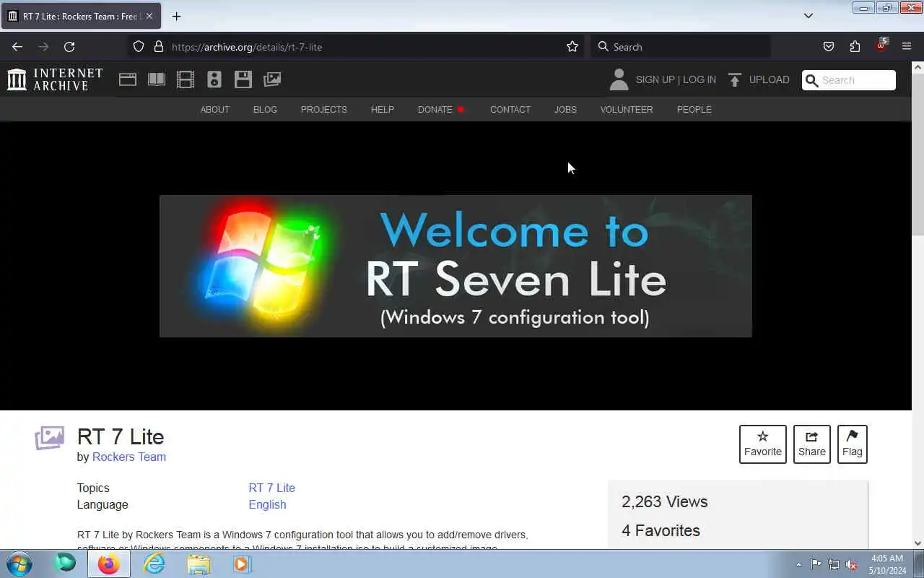The height and width of the screenshot is (578, 924).
Task: Open the RT 7 Lite topic link
Action: (x=271, y=488)
